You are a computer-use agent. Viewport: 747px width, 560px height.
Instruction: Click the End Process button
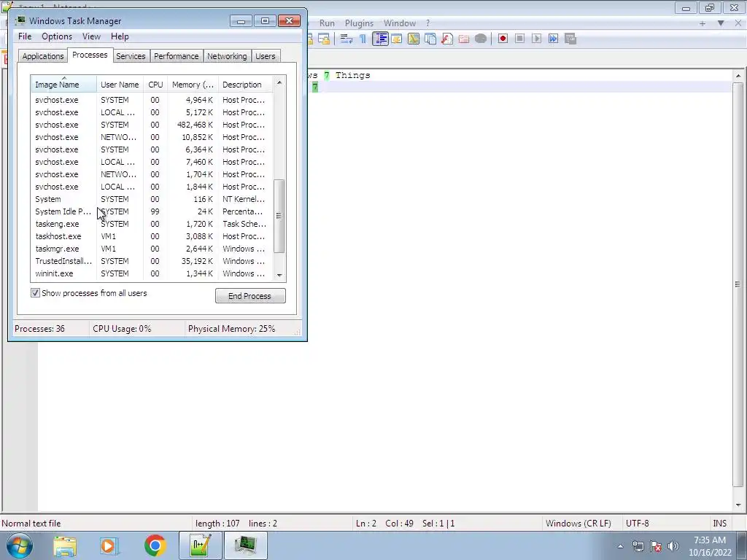tap(250, 296)
